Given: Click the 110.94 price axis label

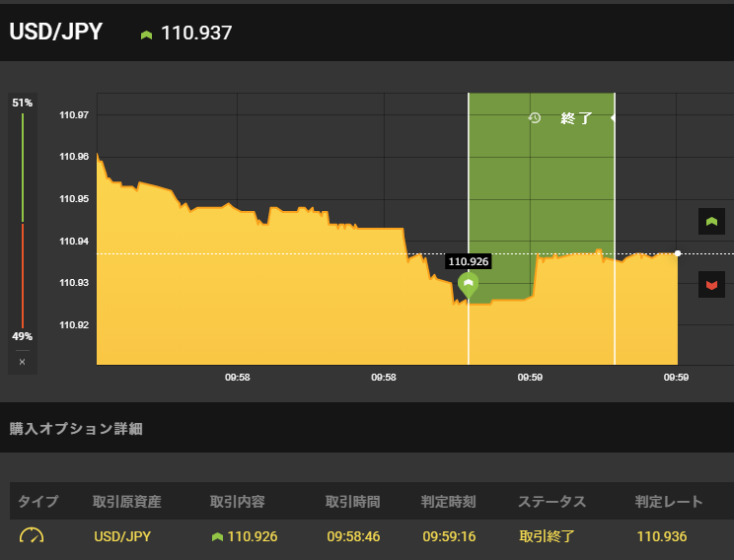Looking at the screenshot, I should click(74, 241).
